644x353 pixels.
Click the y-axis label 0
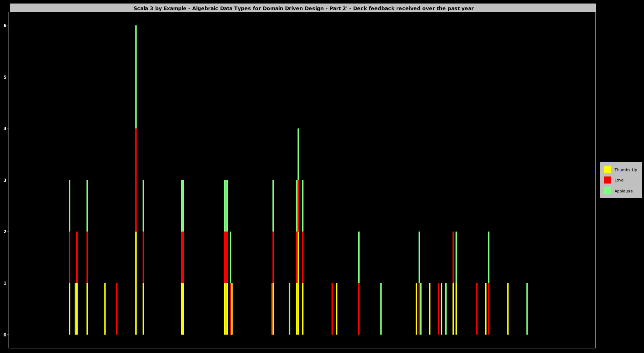(5, 335)
